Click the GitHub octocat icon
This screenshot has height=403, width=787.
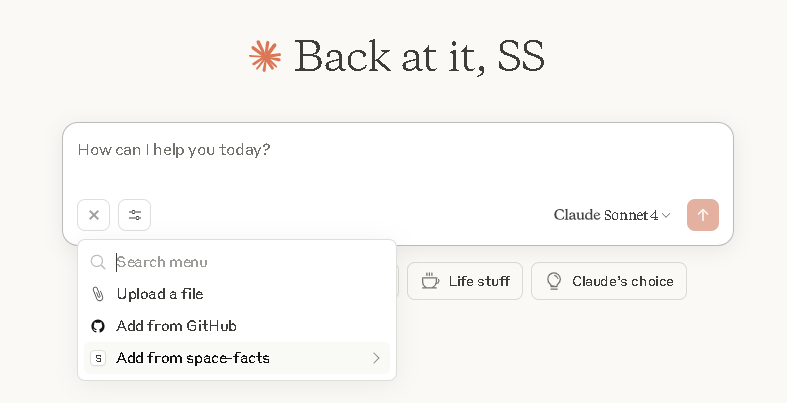coord(98,326)
